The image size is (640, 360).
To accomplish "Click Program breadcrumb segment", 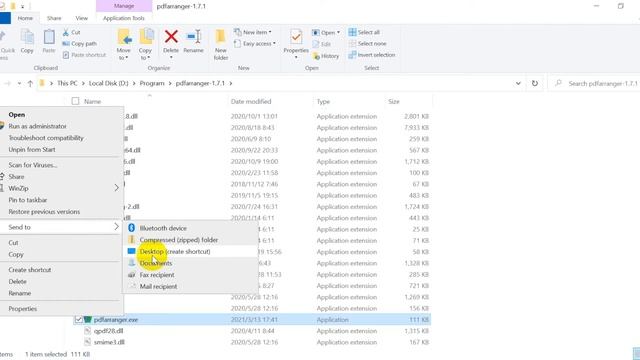I will 152,83.
